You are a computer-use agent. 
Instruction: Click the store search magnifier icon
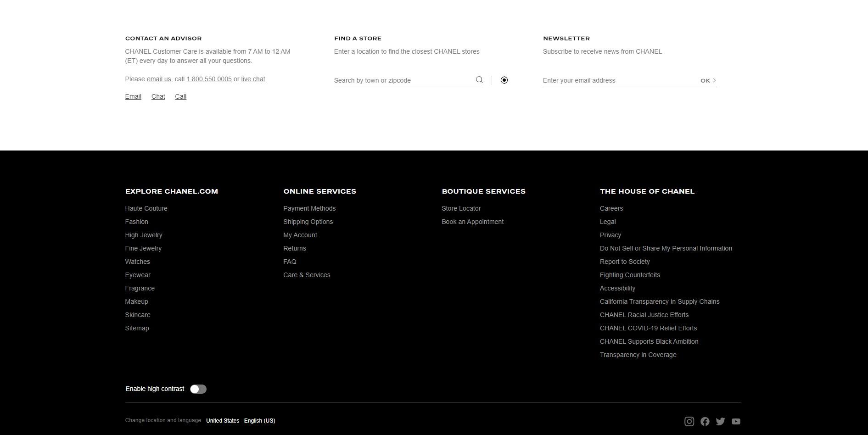click(479, 80)
